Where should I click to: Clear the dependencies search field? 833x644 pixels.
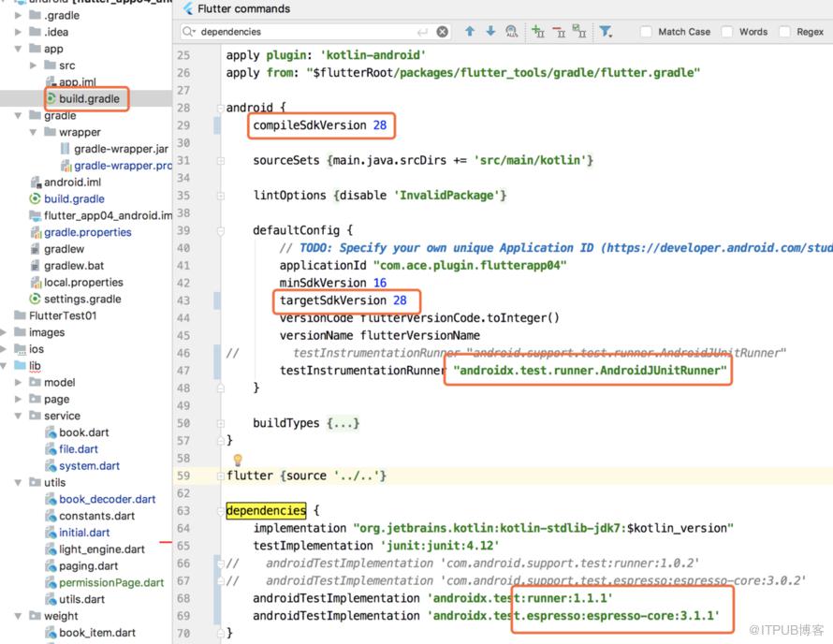[442, 32]
